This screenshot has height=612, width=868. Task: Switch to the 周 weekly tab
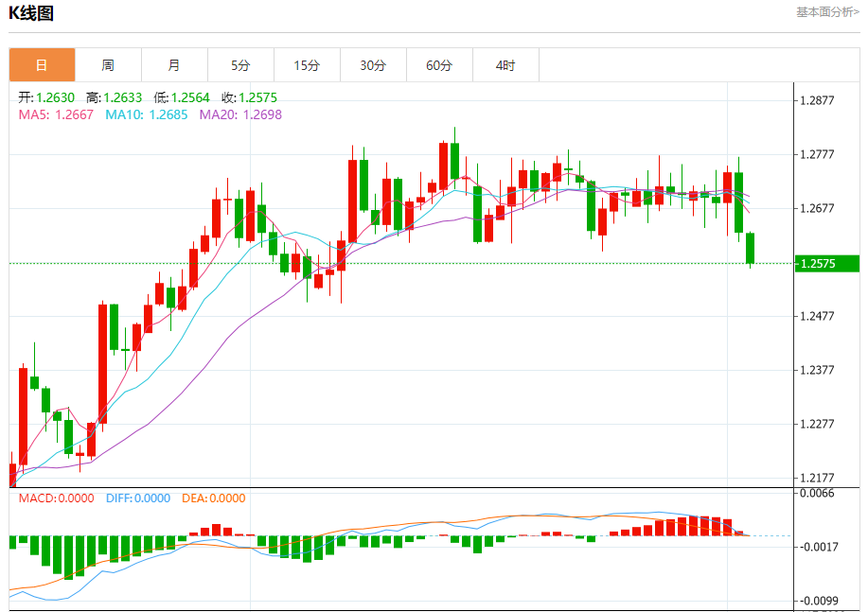[108, 65]
